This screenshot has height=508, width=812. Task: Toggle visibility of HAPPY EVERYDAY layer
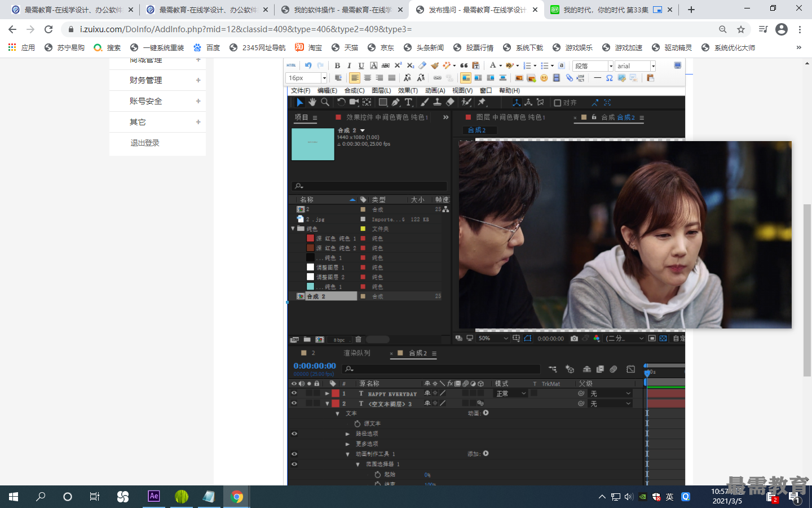point(294,393)
